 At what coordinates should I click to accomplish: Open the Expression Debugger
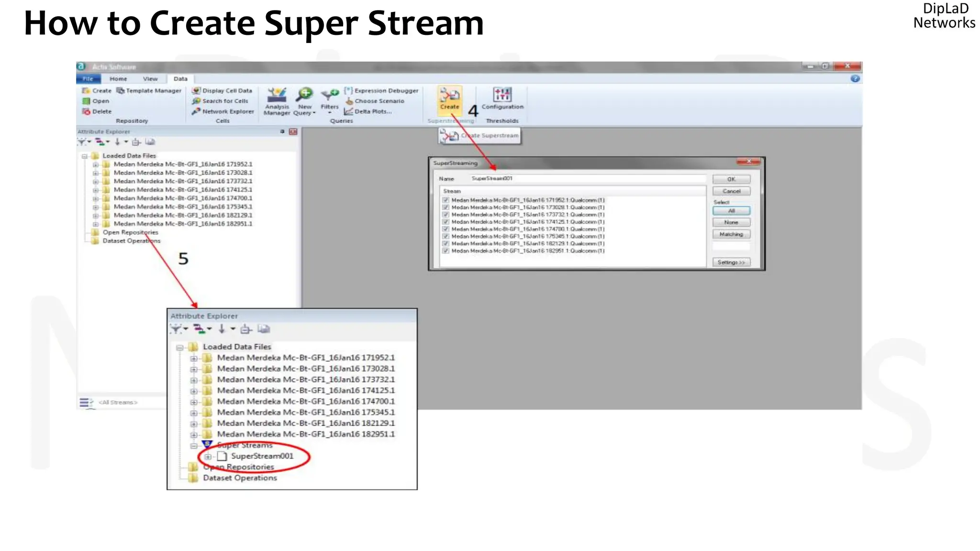click(x=381, y=90)
